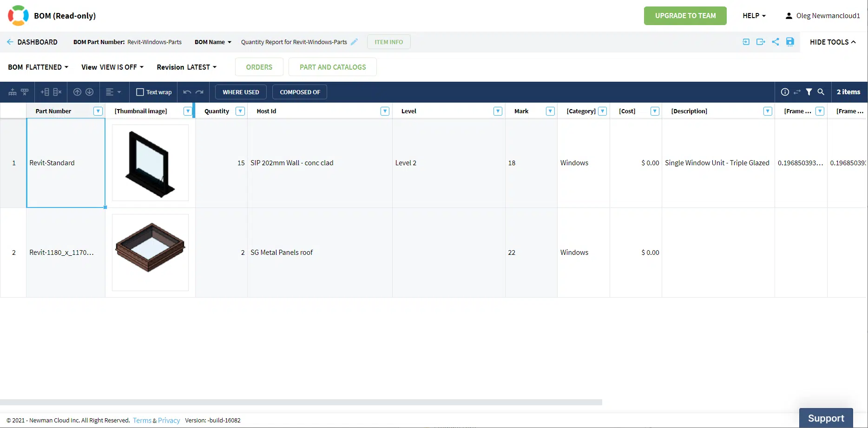
Task: Select the Revit-1180_x_1170… part number cell
Action: tap(66, 253)
